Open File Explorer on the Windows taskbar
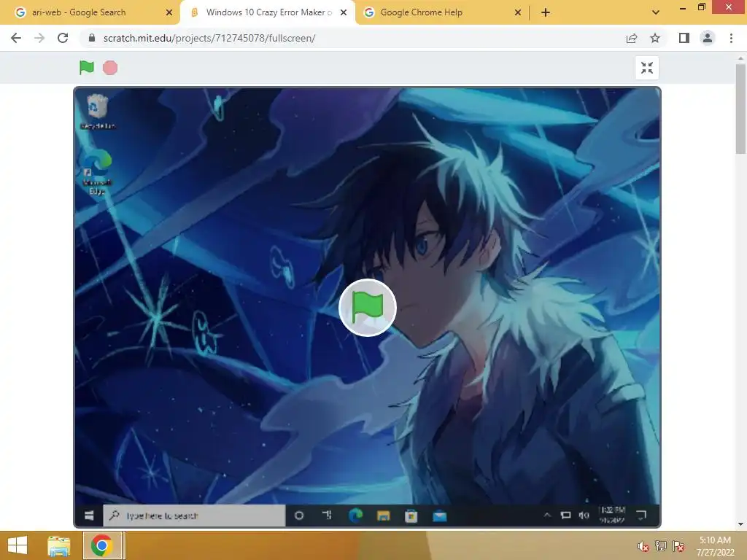This screenshot has height=560, width=747. 59,545
